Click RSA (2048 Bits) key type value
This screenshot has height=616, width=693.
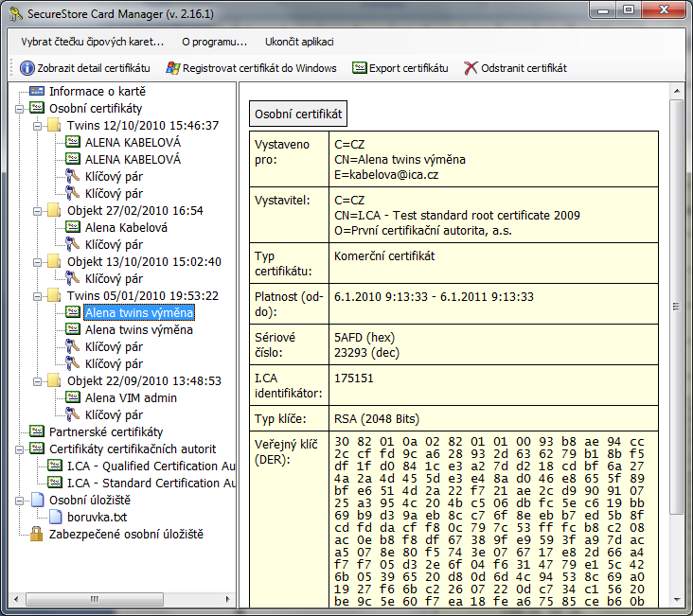(x=377, y=418)
